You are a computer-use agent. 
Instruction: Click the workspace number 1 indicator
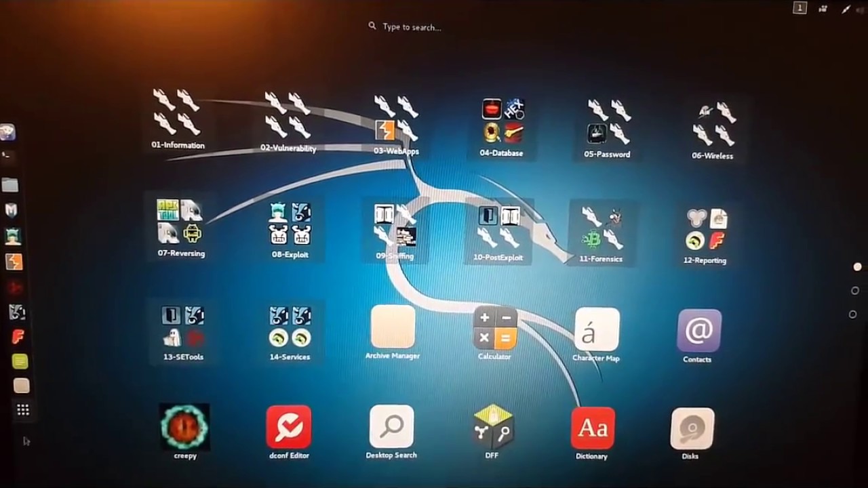coord(800,7)
